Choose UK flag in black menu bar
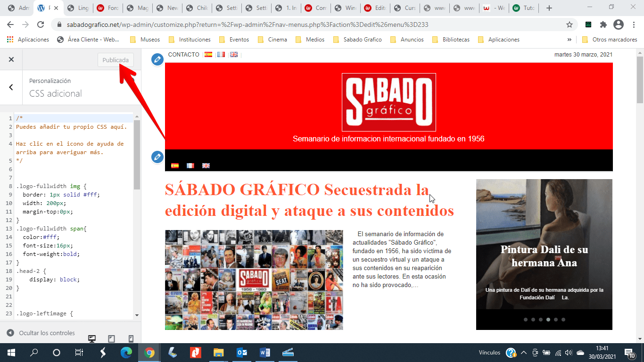 click(206, 165)
